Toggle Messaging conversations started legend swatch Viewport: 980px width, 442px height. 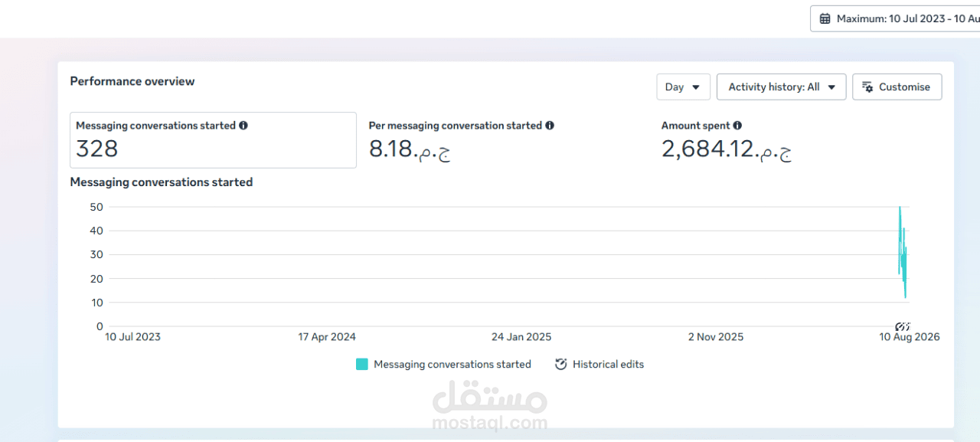tap(362, 364)
